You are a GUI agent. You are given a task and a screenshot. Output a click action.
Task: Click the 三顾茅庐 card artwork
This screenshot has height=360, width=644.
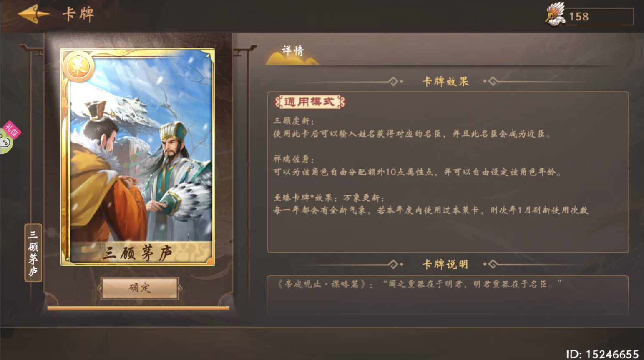coord(138,157)
